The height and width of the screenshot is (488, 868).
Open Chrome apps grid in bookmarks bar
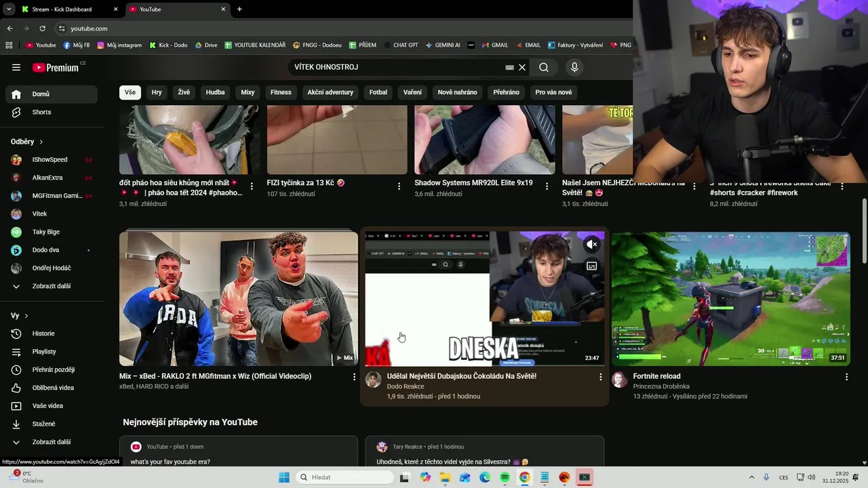pos(9,45)
